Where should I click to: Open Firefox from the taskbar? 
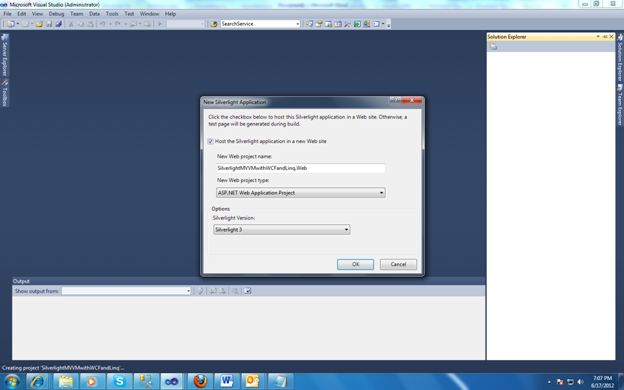pos(200,382)
